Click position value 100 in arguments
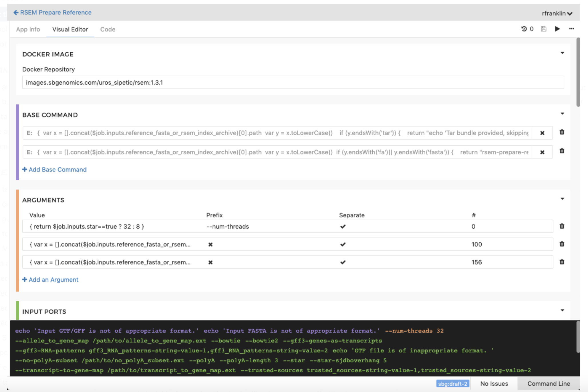The height and width of the screenshot is (392, 588). (477, 245)
